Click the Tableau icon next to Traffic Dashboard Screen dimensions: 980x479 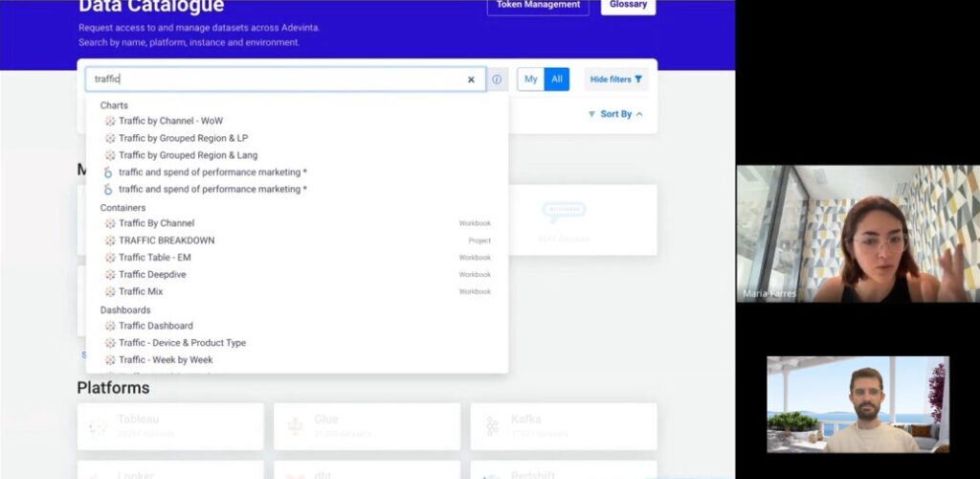(x=110, y=326)
